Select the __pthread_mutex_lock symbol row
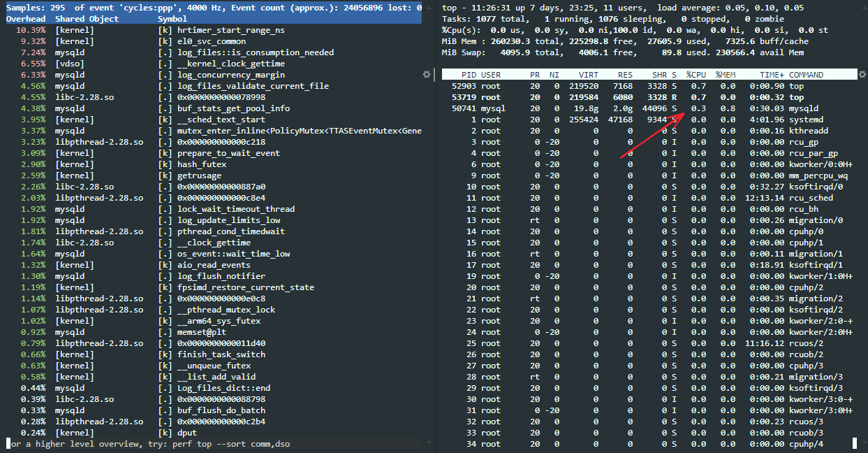Screen dimensions: 868x453 click(213, 310)
